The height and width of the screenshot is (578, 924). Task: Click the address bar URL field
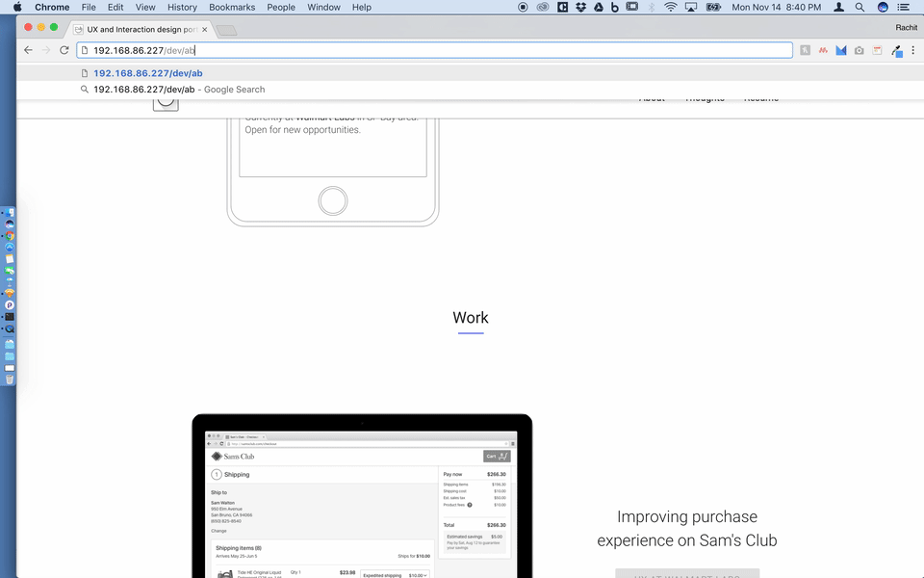tap(434, 50)
